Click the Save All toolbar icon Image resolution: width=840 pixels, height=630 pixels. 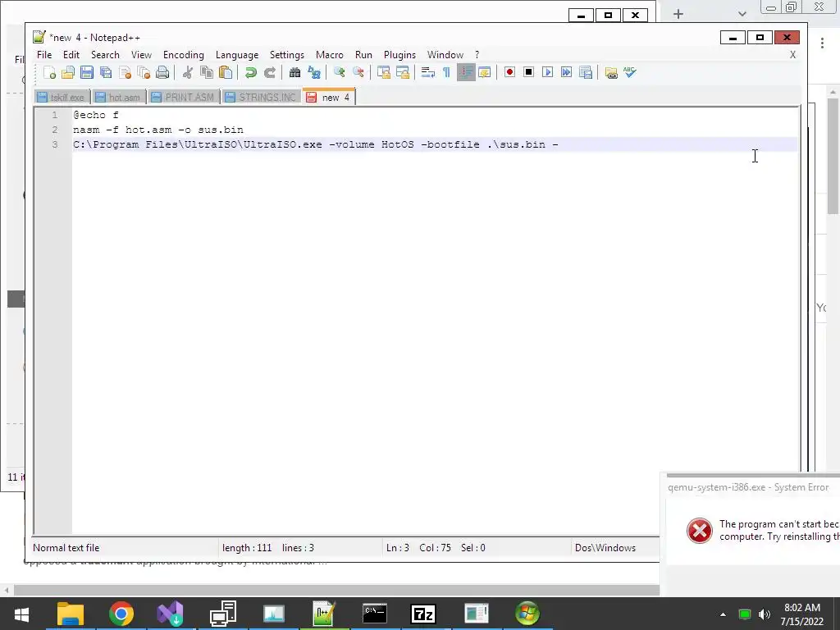point(106,72)
